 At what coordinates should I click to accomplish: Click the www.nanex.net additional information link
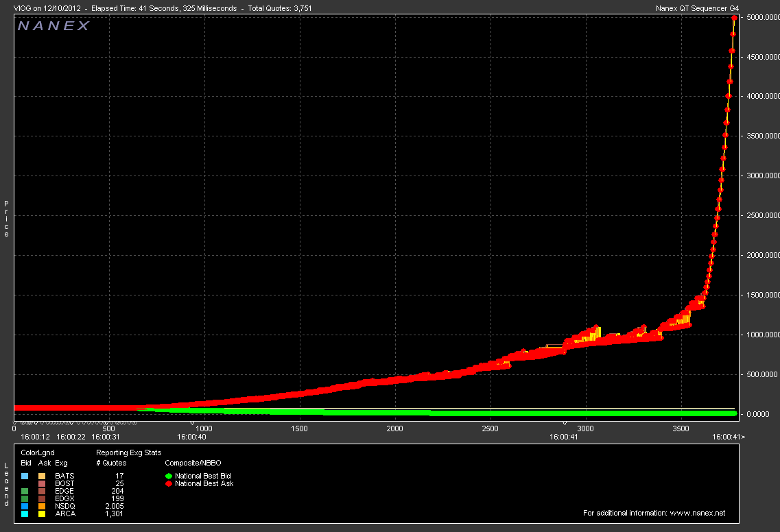click(x=698, y=513)
